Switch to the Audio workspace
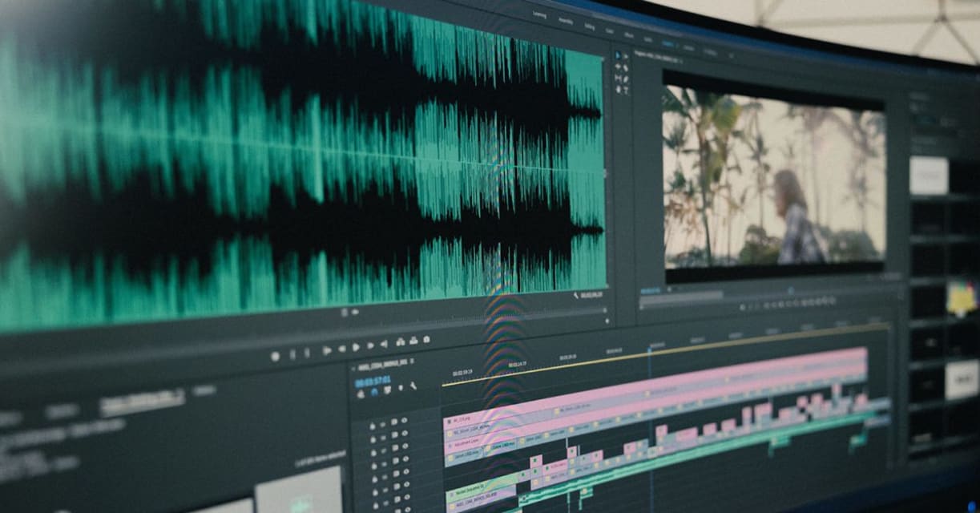 (x=648, y=39)
